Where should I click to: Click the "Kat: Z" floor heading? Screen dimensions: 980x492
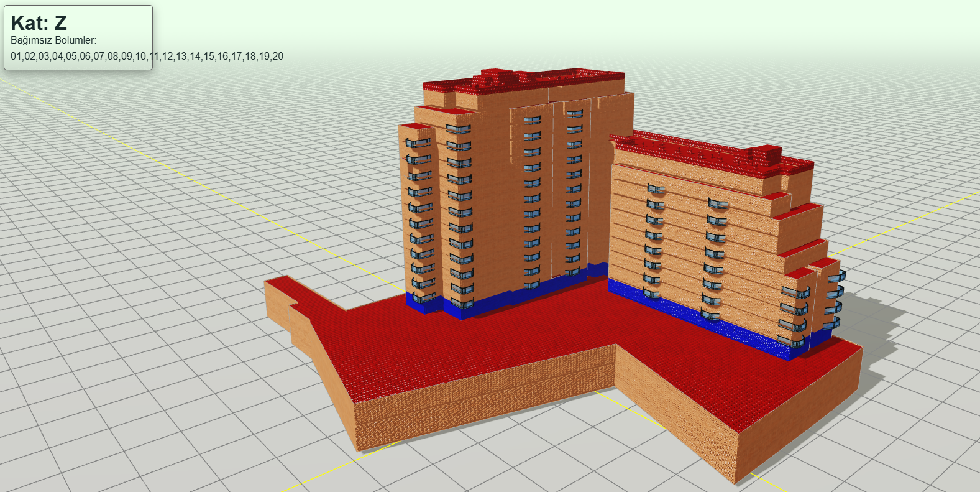tap(39, 23)
